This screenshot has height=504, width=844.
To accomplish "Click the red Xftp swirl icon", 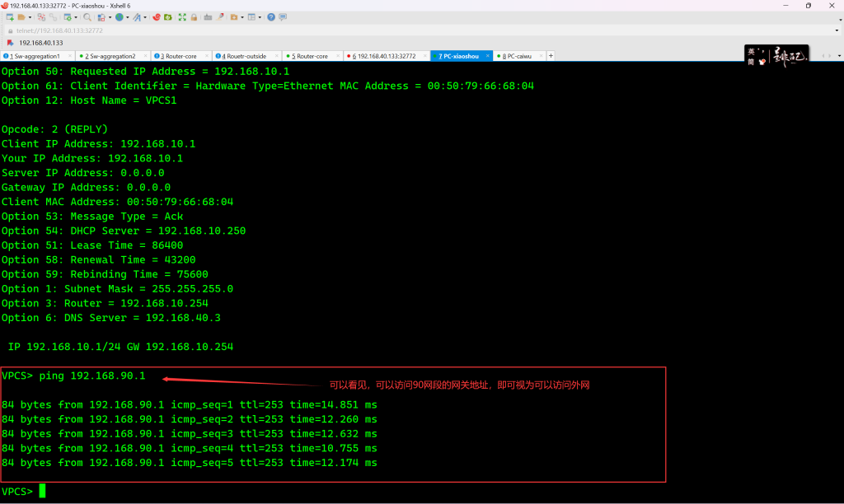I will coord(155,17).
